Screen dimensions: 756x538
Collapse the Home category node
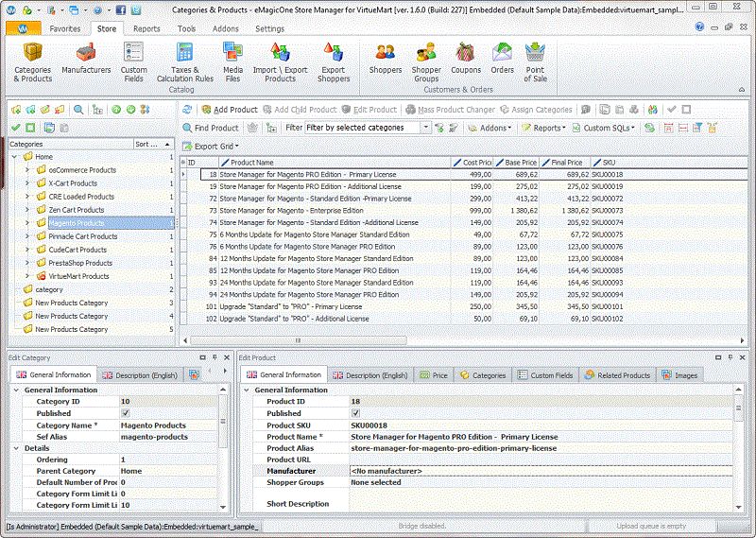(x=14, y=157)
